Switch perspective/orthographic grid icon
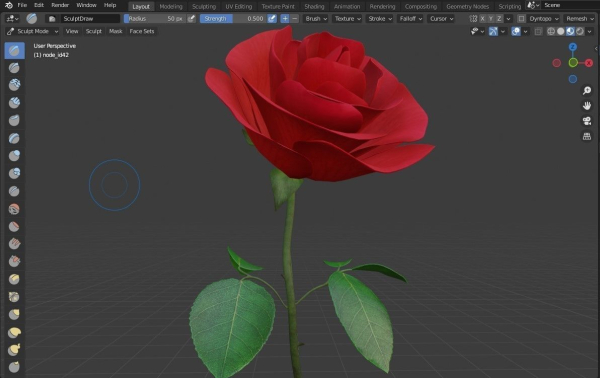 coord(587,136)
